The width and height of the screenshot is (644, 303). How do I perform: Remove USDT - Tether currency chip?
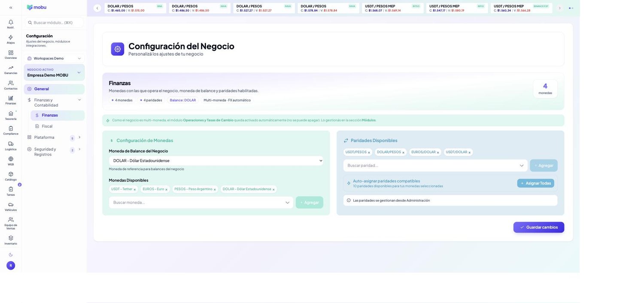pos(134,190)
